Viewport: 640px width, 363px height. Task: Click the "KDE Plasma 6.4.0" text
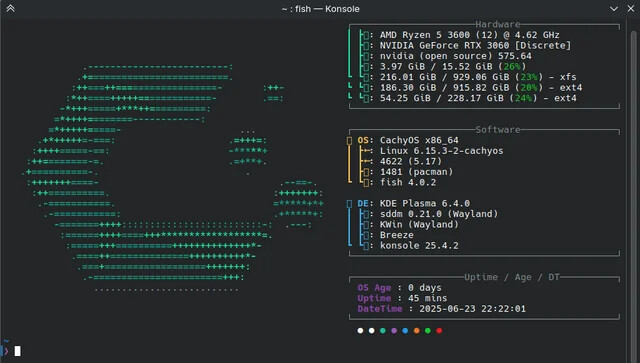424,203
